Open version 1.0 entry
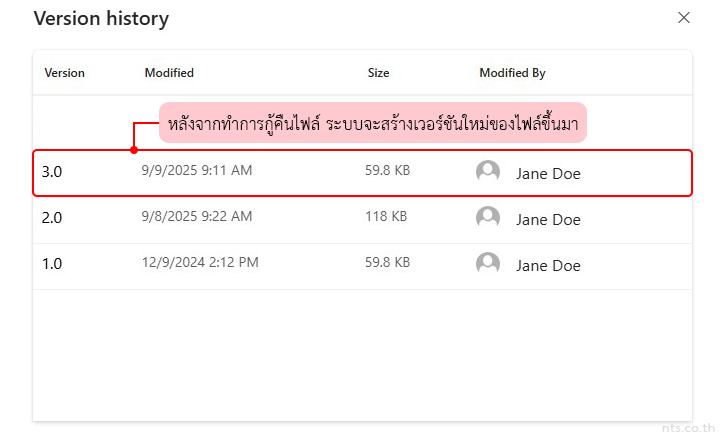This screenshot has width=720, height=434. (x=52, y=264)
